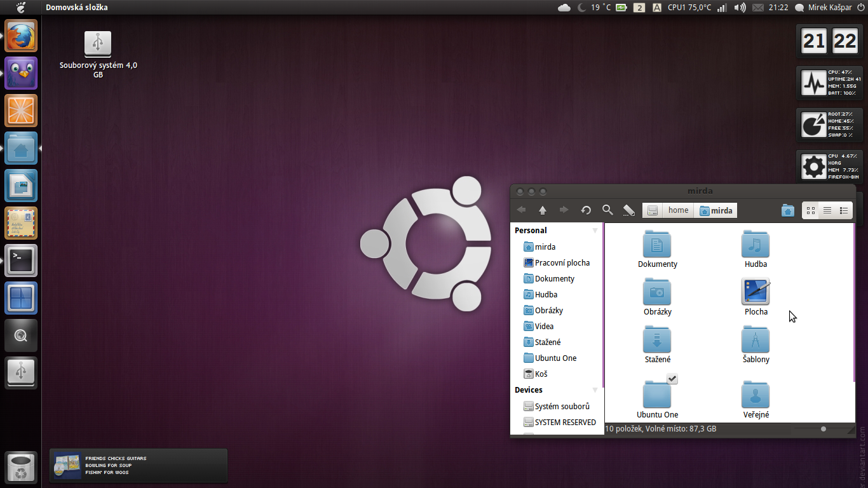Go back in file manager toolbar
Viewport: 868px width, 488px height.
pyautogui.click(x=521, y=210)
